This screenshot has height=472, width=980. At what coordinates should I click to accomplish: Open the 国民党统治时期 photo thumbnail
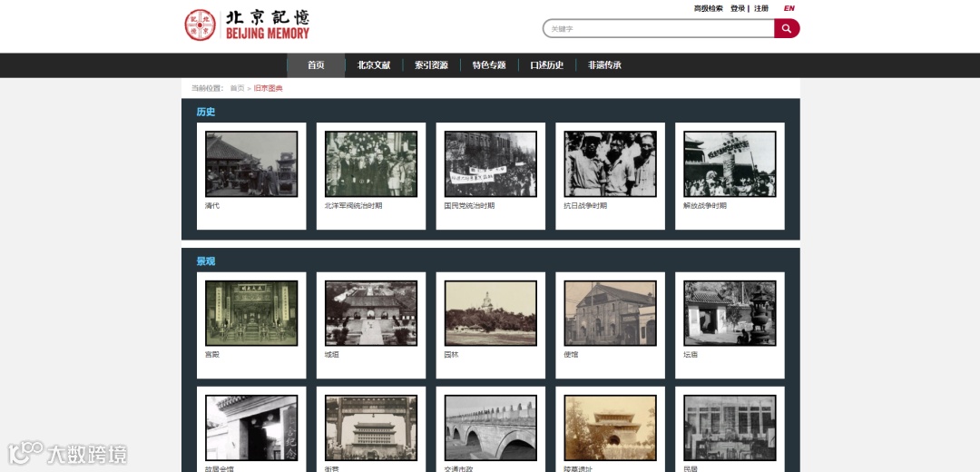(491, 163)
